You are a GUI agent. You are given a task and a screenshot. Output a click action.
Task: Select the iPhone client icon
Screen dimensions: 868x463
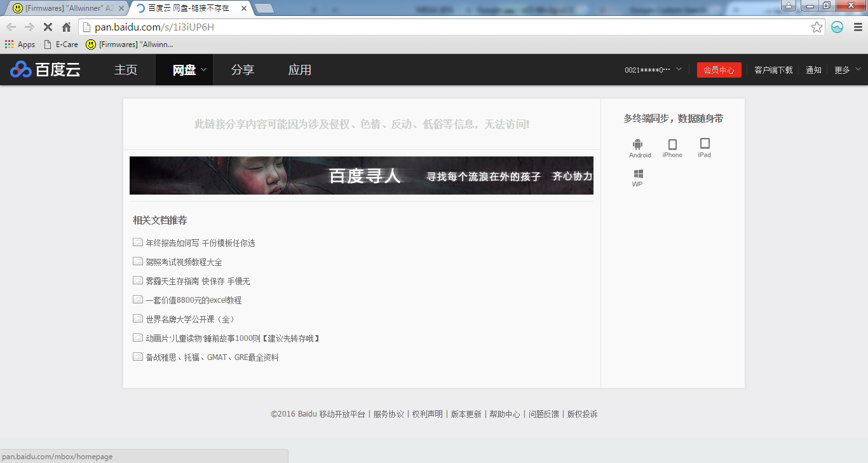(x=672, y=148)
